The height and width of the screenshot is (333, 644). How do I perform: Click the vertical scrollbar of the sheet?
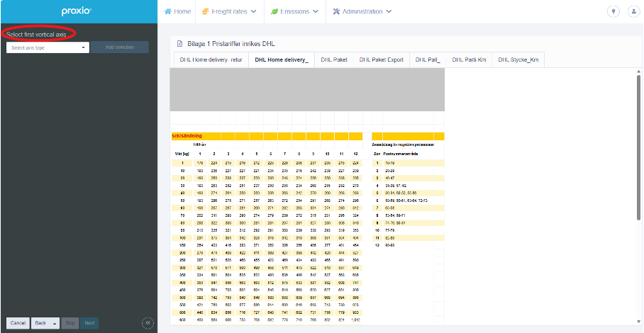point(638,147)
